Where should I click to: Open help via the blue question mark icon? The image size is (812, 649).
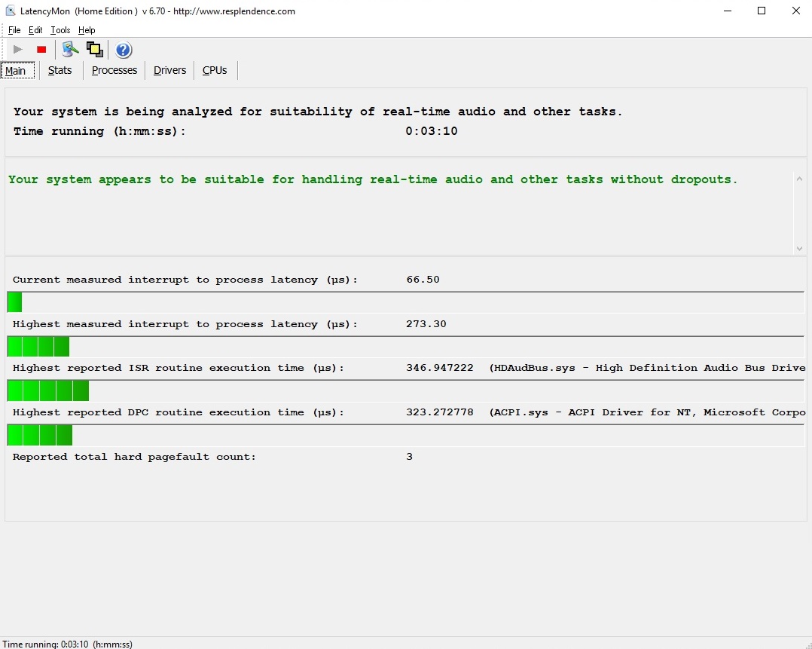[x=124, y=50]
